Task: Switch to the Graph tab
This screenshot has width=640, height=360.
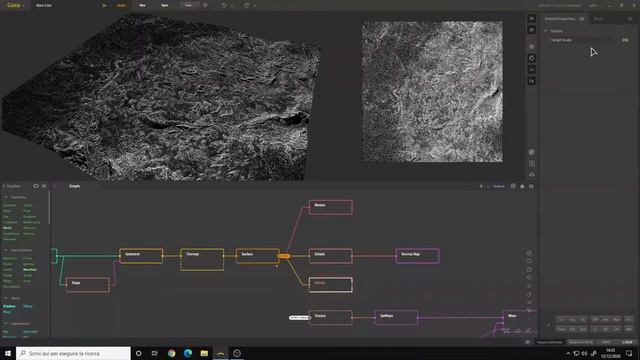Action: click(x=74, y=186)
